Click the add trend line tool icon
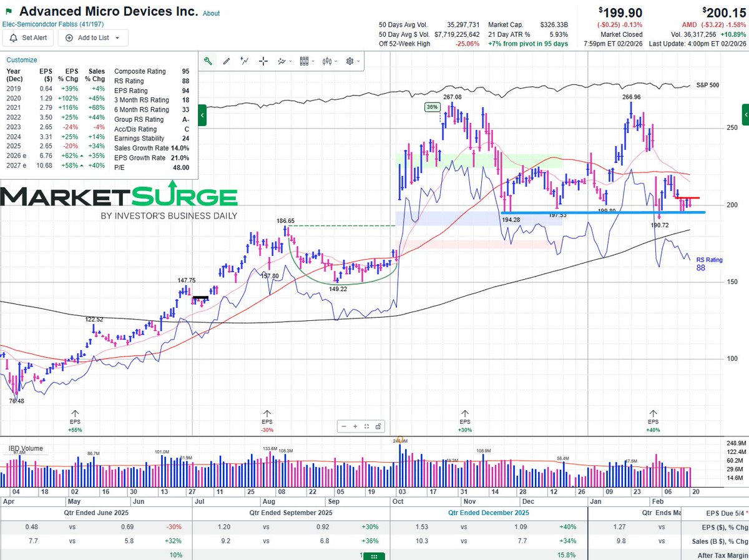749x560 pixels. [x=245, y=61]
